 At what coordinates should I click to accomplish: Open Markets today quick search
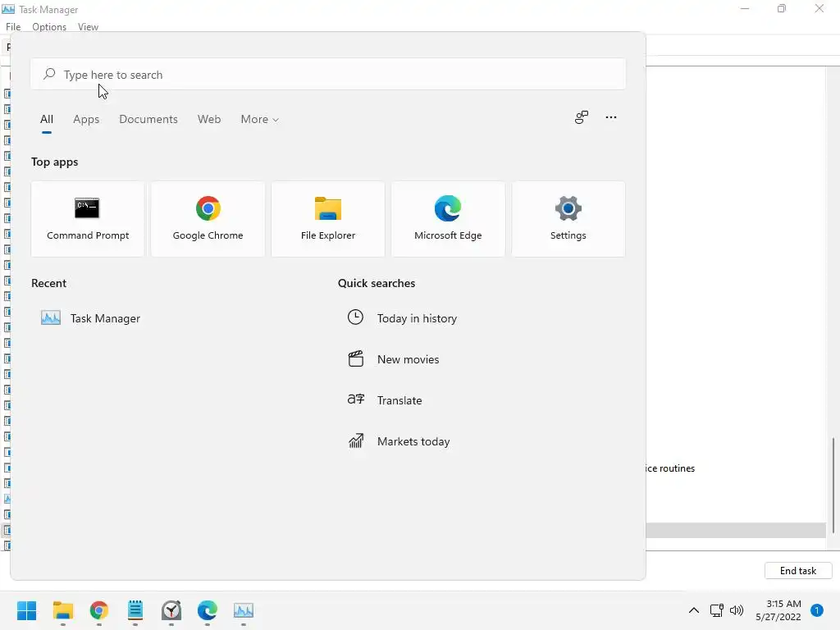click(413, 441)
